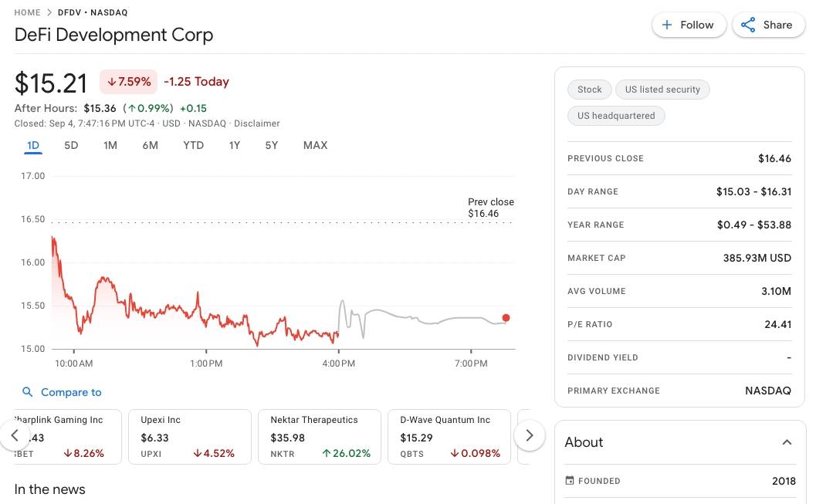Click breadcrumb chevron after HOME
The image size is (816, 504).
pos(49,12)
